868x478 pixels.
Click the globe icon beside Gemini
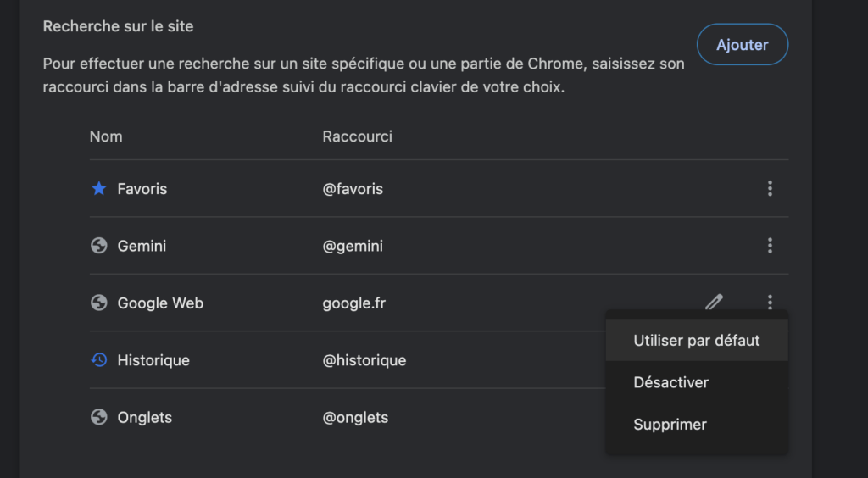99,246
